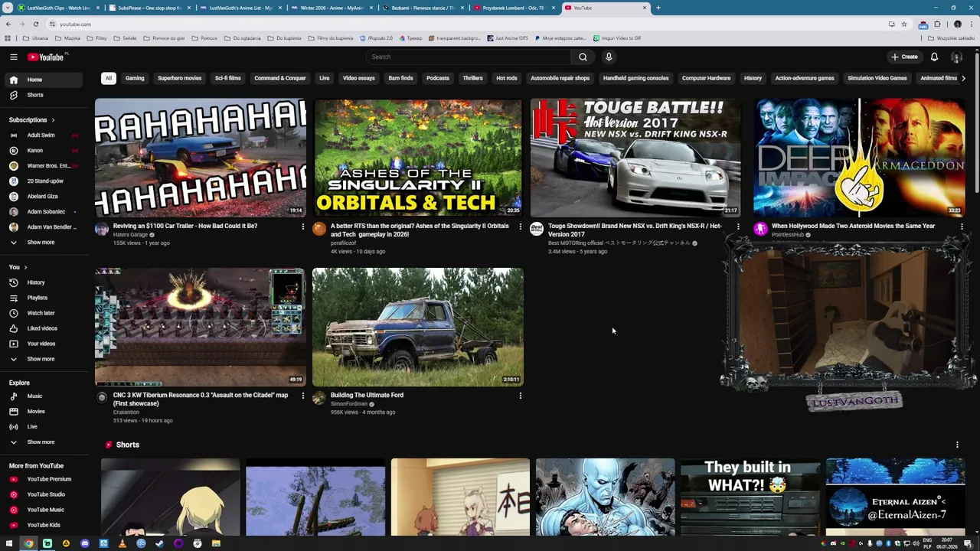Open the account avatar menu
This screenshot has height=551, width=980.
pos(956,57)
